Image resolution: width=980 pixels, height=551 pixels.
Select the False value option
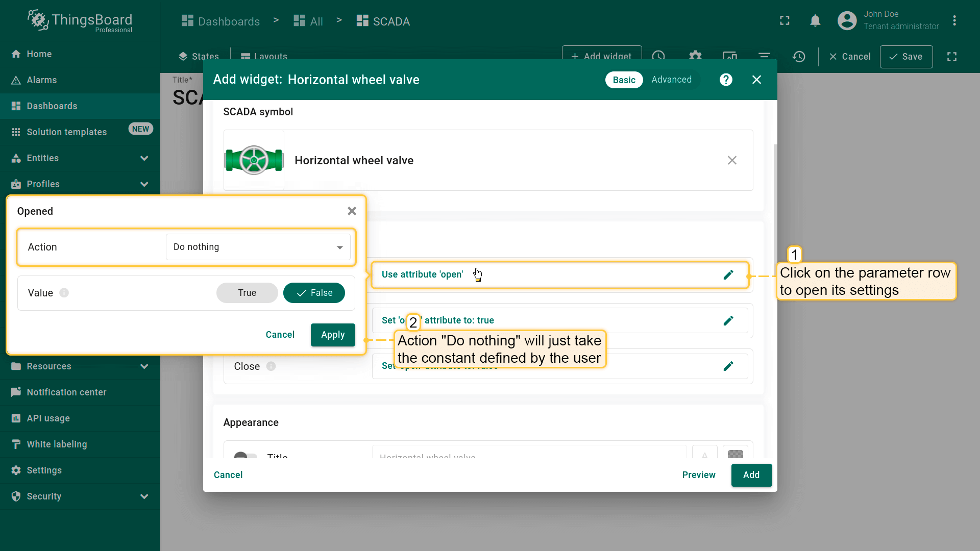click(x=314, y=293)
